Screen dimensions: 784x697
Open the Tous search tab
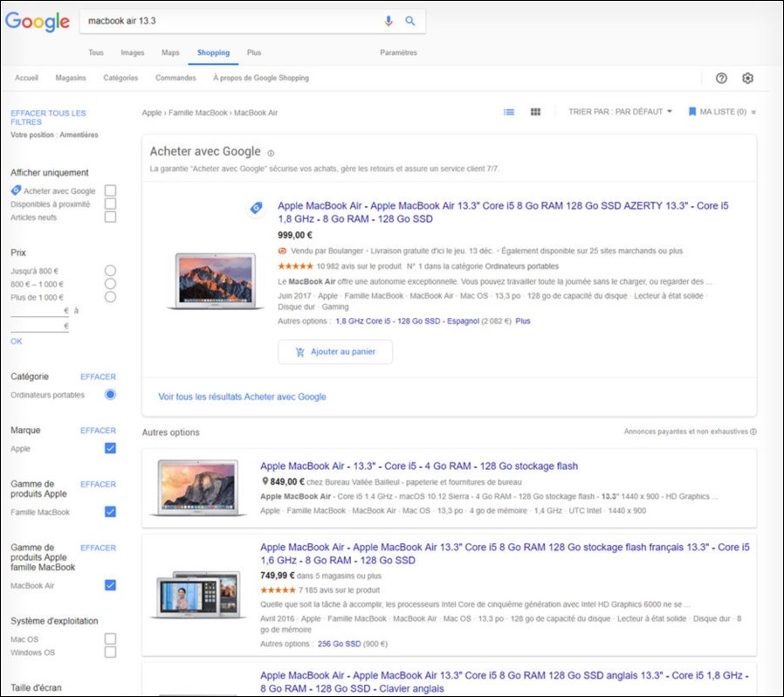96,52
